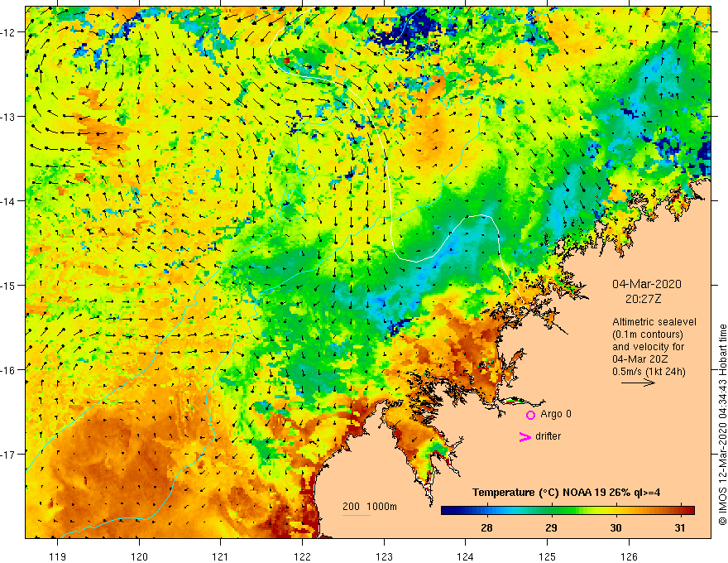728x563 pixels.
Task: Click the '-15' latitude axis label
Action: 8,286
